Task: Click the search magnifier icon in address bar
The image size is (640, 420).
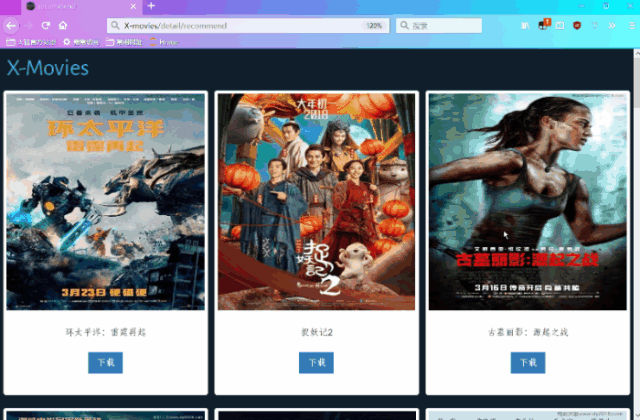Action: 116,26
